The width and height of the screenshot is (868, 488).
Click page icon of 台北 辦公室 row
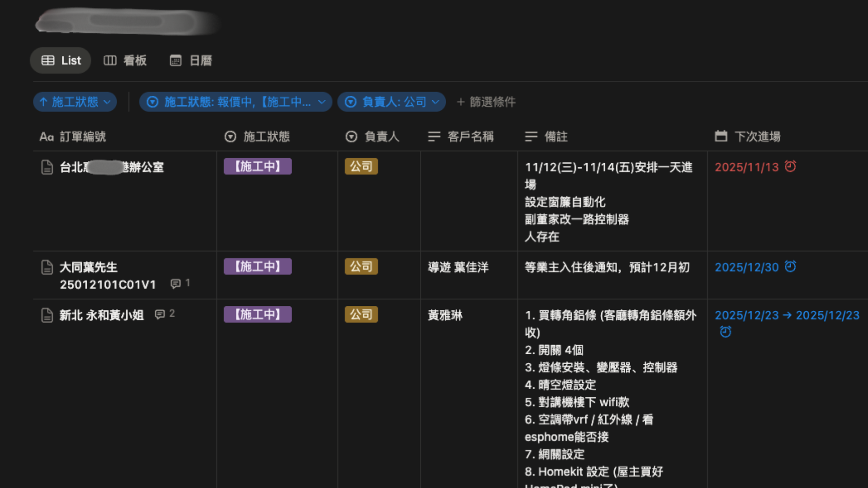tap(47, 167)
